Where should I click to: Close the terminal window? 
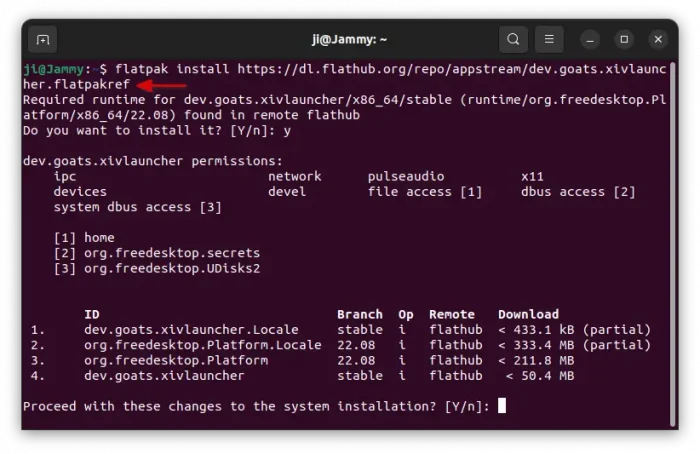pos(658,40)
